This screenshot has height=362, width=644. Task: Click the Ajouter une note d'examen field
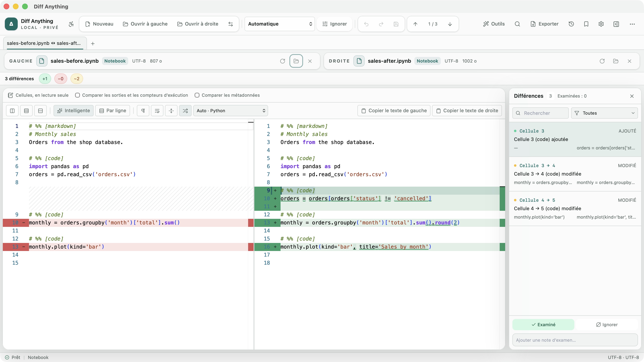click(575, 340)
